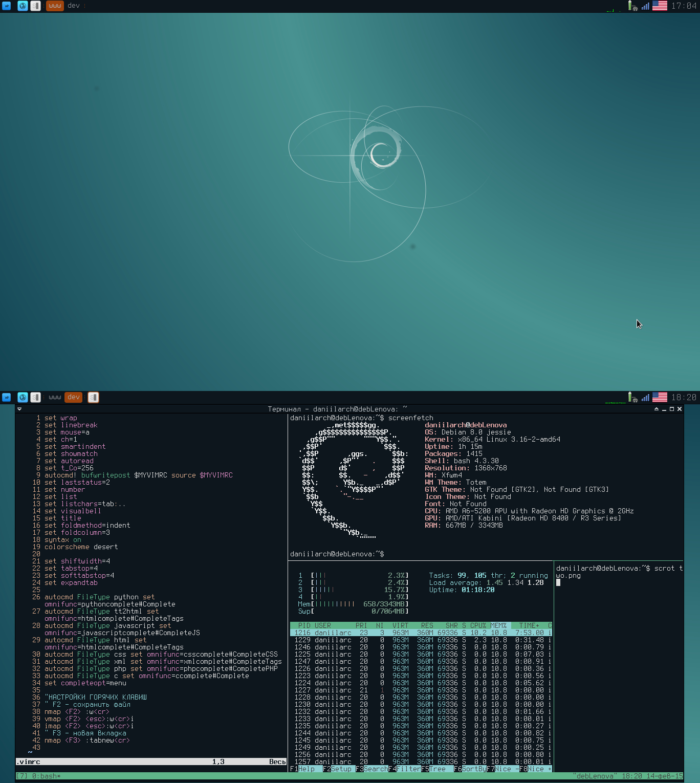700x783 pixels.
Task: Click vim line 42 'nmap <F3> :tabnew<cr>'
Action: click(87, 740)
